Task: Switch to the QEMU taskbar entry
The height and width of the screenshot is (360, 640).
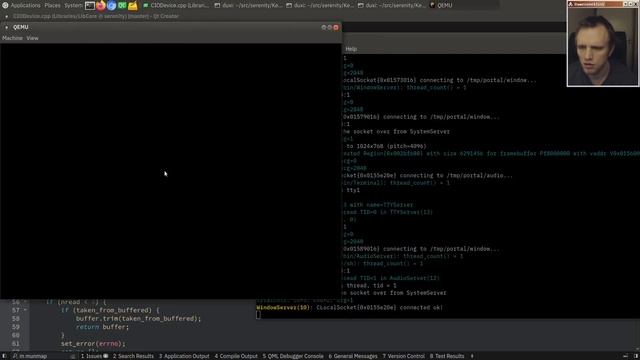Action: [x=441, y=5]
